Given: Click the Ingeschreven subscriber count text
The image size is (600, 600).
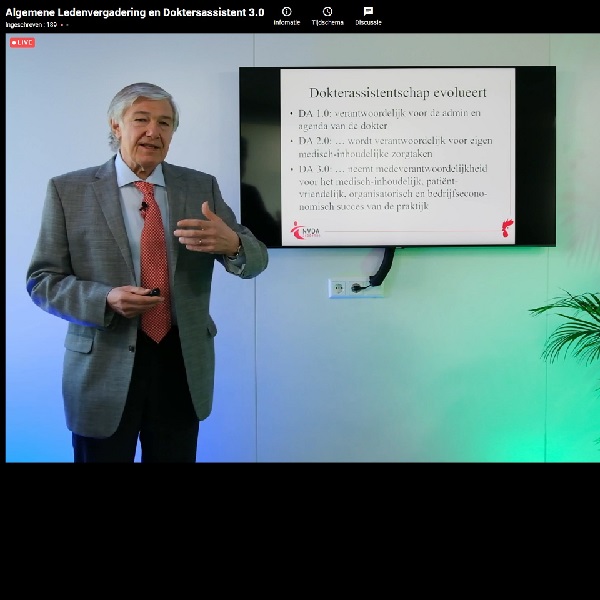Looking at the screenshot, I should tap(31, 24).
